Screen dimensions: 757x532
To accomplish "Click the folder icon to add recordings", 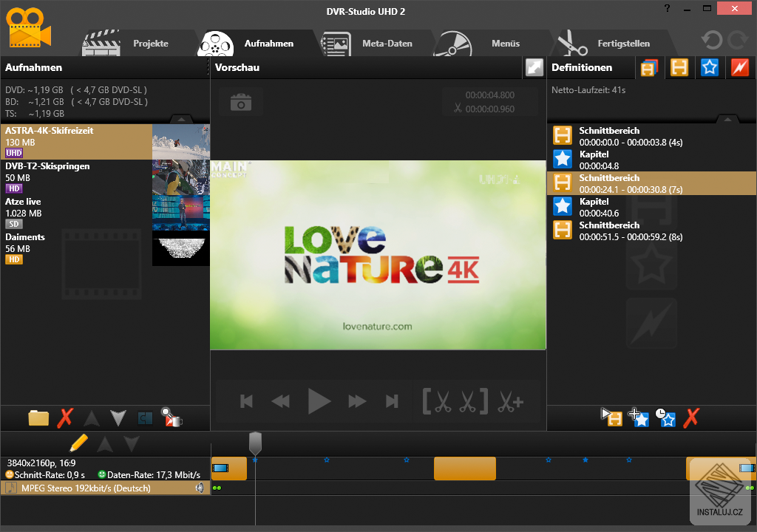I will click(x=38, y=417).
